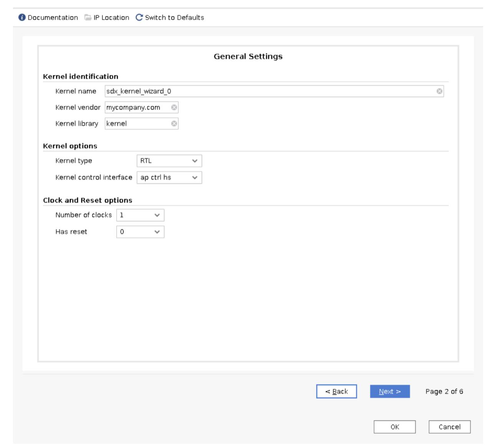The height and width of the screenshot is (448, 491).
Task: Click the IP Location folder icon
Action: tap(88, 17)
